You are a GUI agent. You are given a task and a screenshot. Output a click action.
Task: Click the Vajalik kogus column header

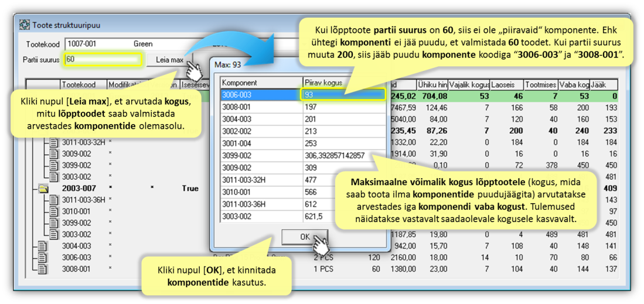point(469,84)
